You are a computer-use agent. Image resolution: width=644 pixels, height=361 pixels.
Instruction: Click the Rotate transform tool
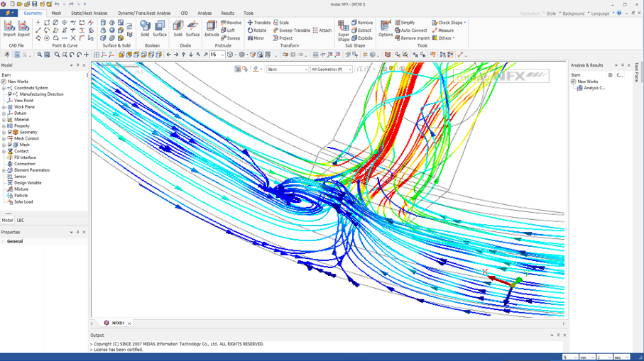point(257,30)
